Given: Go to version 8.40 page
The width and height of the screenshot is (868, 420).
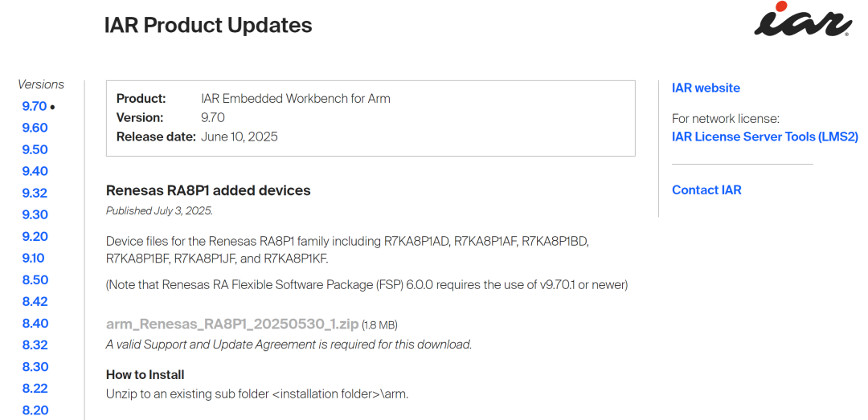Looking at the screenshot, I should coord(35,323).
